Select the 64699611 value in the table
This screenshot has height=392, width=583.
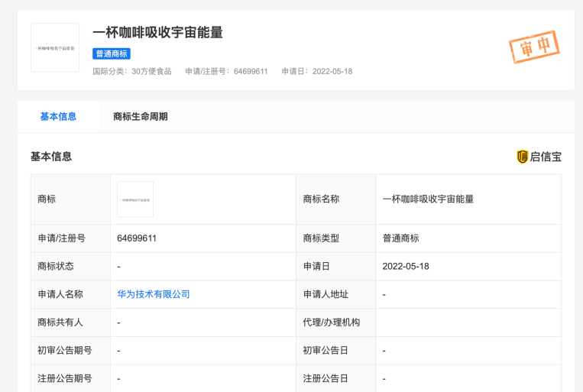137,238
